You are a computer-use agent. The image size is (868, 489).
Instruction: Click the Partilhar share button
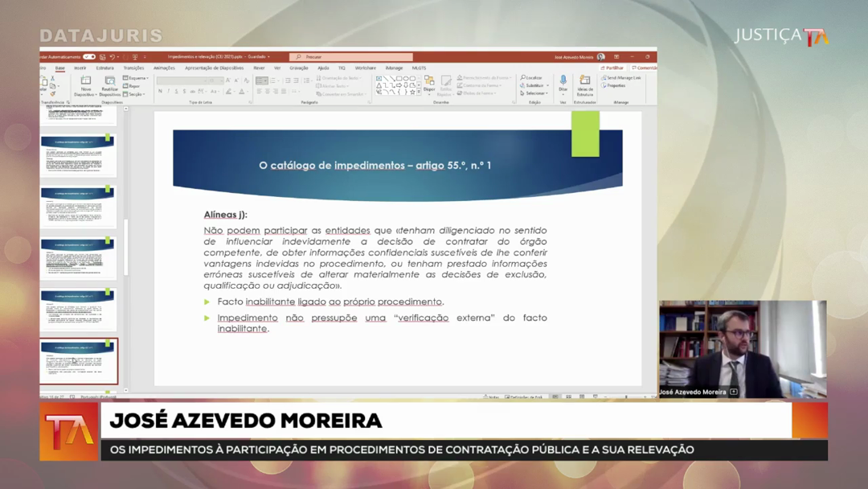[613, 68]
